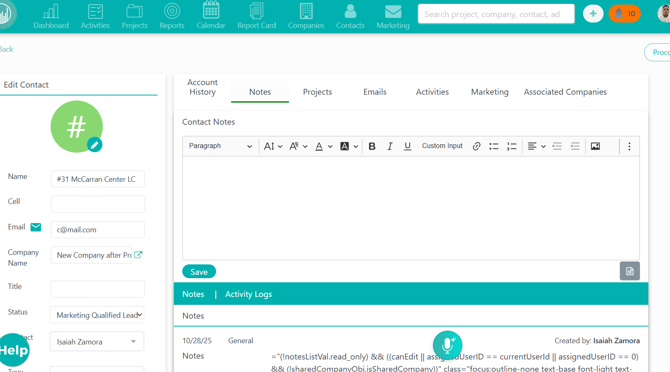Open the font background color dropdown

tap(349, 146)
